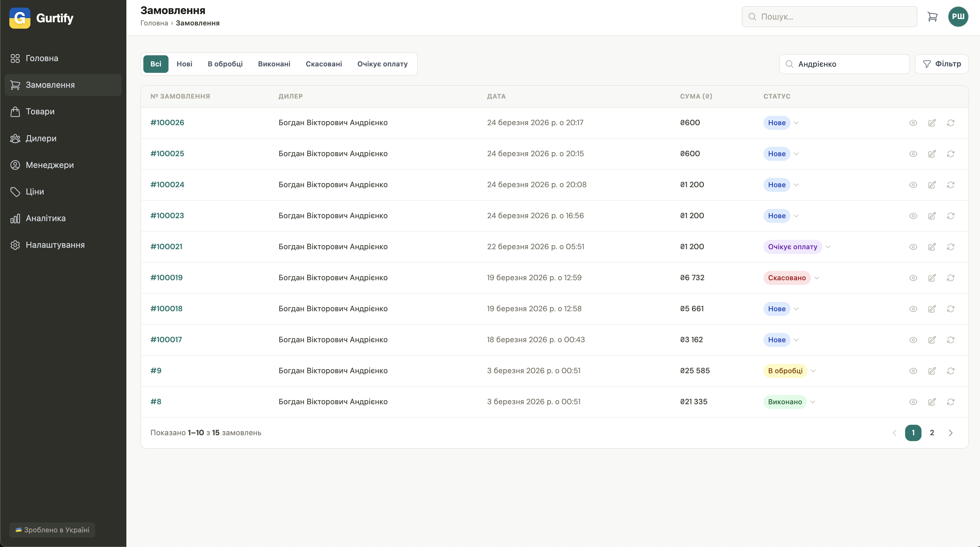This screenshot has width=980, height=547.
Task: Select the Очікує оплату tab
Action: (x=382, y=64)
